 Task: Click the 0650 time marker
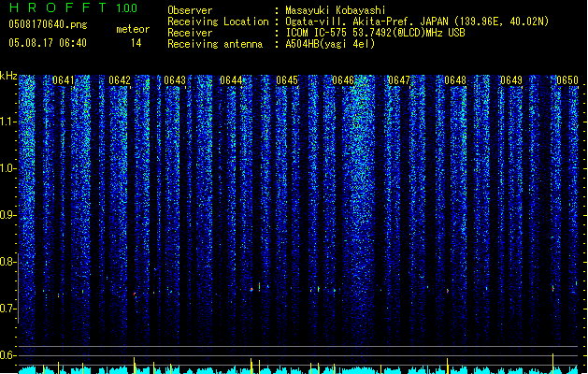[x=567, y=80]
